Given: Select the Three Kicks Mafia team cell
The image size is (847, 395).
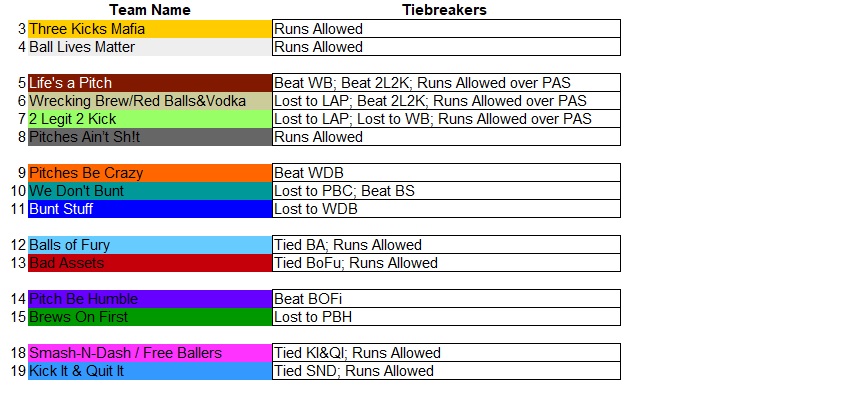Looking at the screenshot, I should pos(150,29).
